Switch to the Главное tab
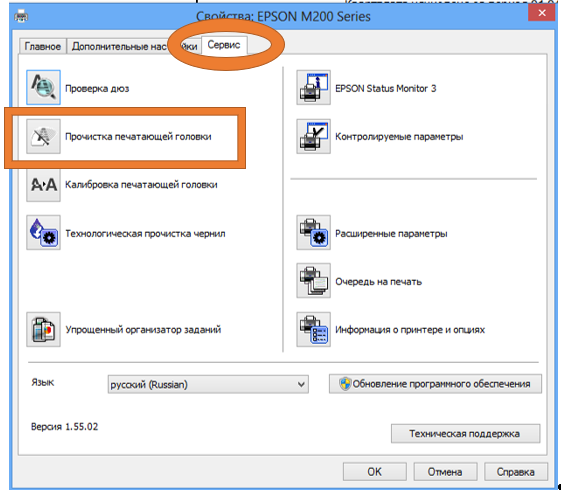Image resolution: width=561 pixels, height=490 pixels. 43,46
